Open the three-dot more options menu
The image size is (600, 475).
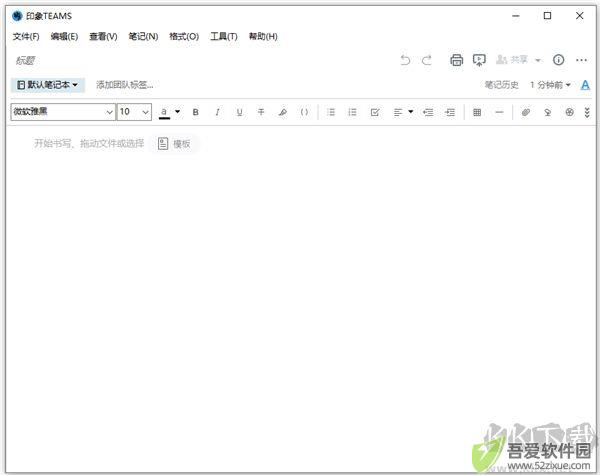[581, 60]
